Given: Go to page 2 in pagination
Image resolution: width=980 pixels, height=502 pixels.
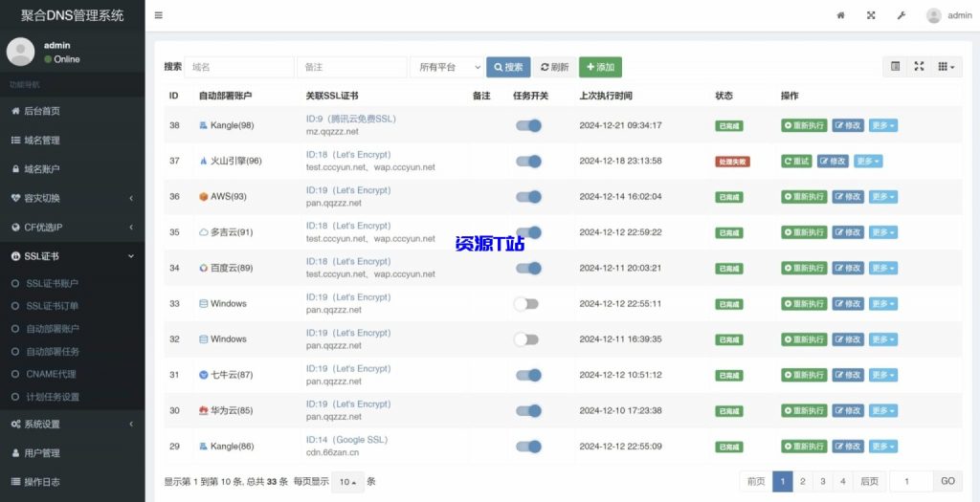Looking at the screenshot, I should point(803,481).
